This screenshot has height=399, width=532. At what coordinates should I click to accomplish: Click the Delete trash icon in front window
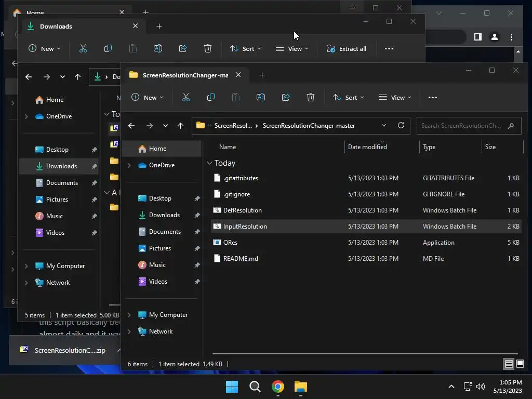(x=311, y=97)
